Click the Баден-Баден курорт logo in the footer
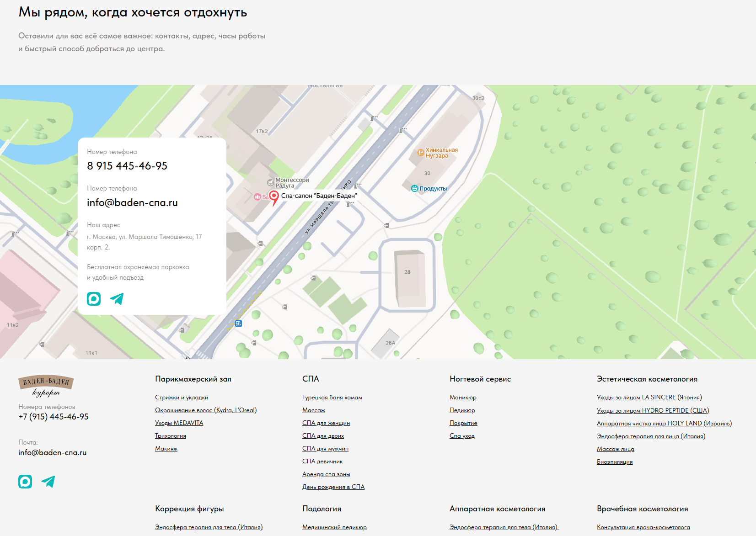This screenshot has width=756, height=536. pyautogui.click(x=46, y=387)
